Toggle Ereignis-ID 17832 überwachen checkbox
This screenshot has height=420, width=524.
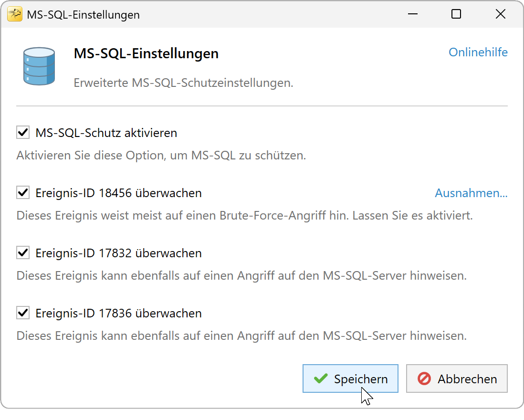23,253
